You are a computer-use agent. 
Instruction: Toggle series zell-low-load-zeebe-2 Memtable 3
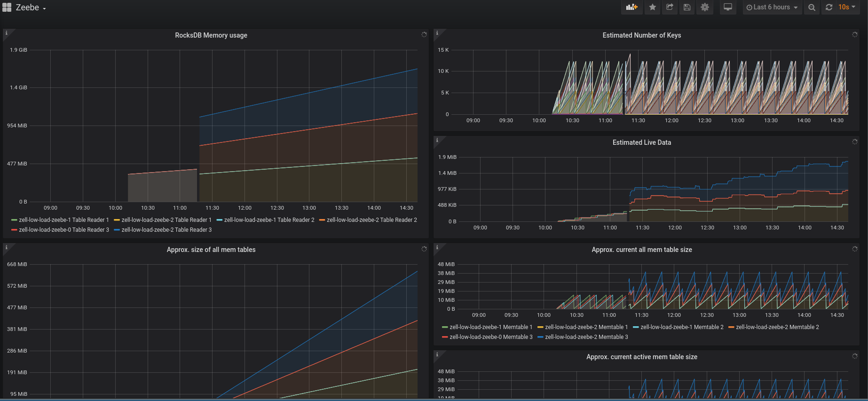(x=586, y=337)
